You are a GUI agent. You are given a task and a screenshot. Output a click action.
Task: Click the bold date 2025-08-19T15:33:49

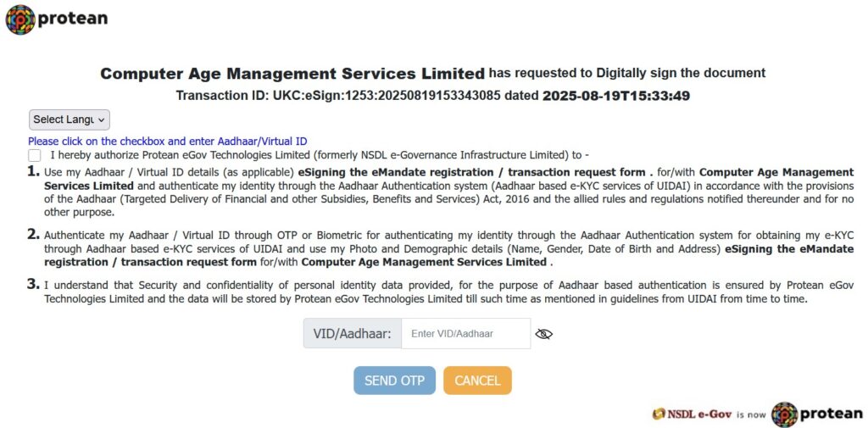pyautogui.click(x=615, y=96)
